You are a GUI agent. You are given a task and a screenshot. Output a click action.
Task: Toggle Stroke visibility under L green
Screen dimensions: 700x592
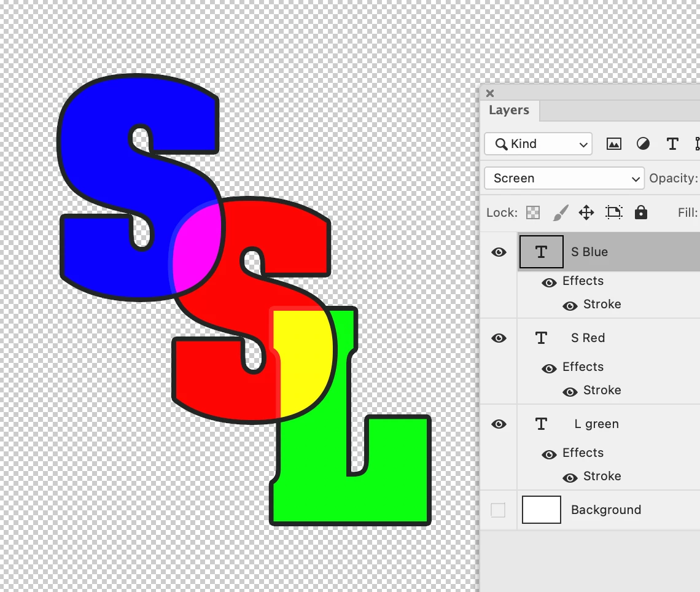(x=570, y=478)
